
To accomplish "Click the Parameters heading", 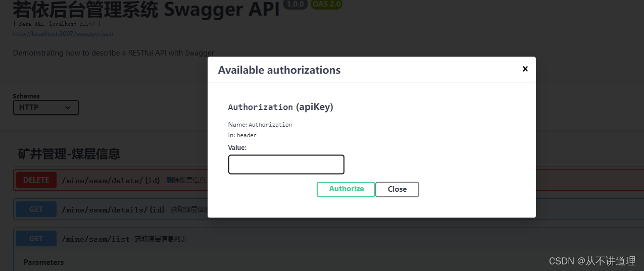I will click(44, 262).
